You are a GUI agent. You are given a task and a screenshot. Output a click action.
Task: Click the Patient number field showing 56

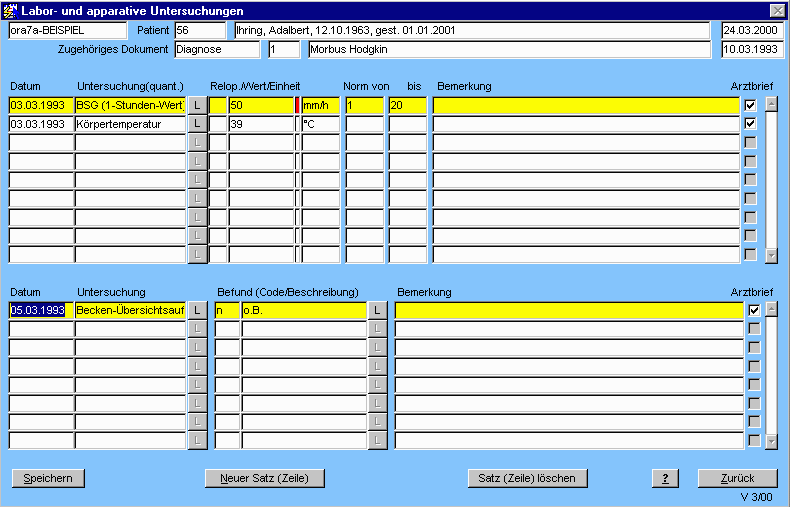[x=201, y=30]
